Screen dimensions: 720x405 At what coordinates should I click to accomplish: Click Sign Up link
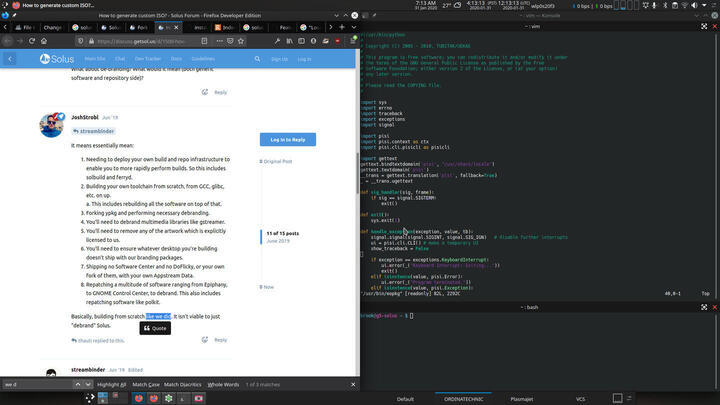tap(279, 59)
